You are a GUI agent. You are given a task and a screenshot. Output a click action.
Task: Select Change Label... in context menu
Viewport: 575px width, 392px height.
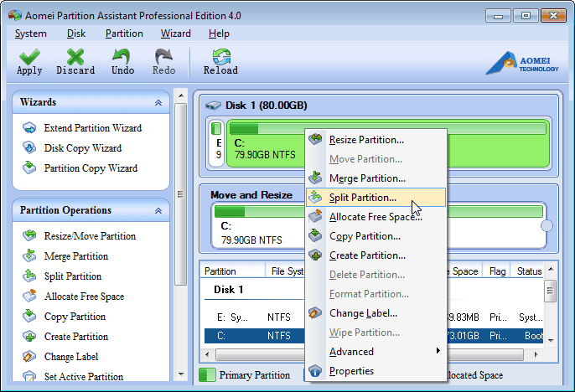point(376,313)
